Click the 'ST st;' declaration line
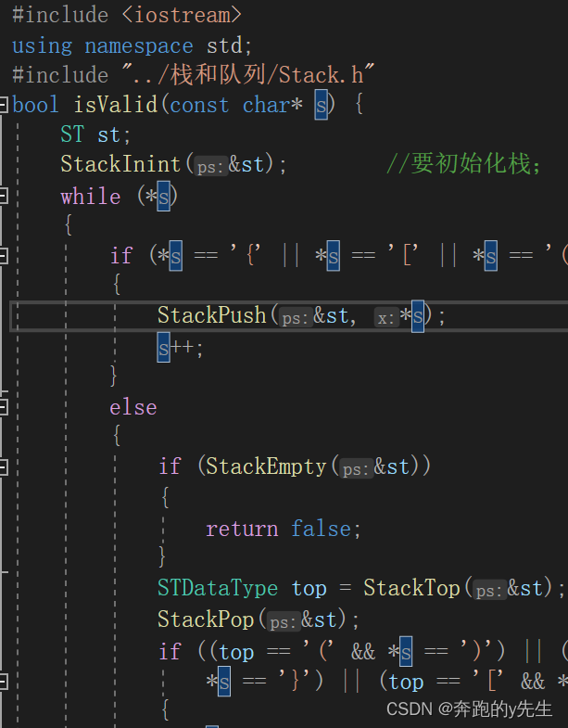The image size is (568, 728). pyautogui.click(x=95, y=135)
